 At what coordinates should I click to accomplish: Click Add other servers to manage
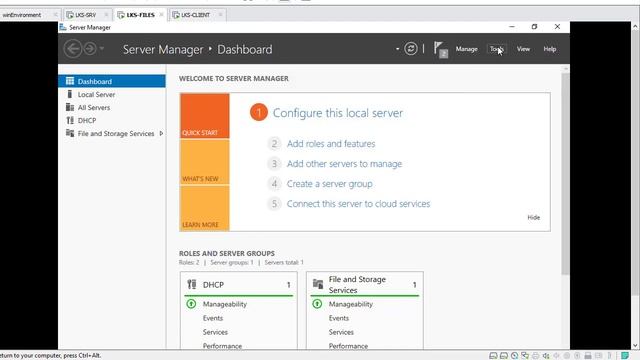click(x=344, y=164)
